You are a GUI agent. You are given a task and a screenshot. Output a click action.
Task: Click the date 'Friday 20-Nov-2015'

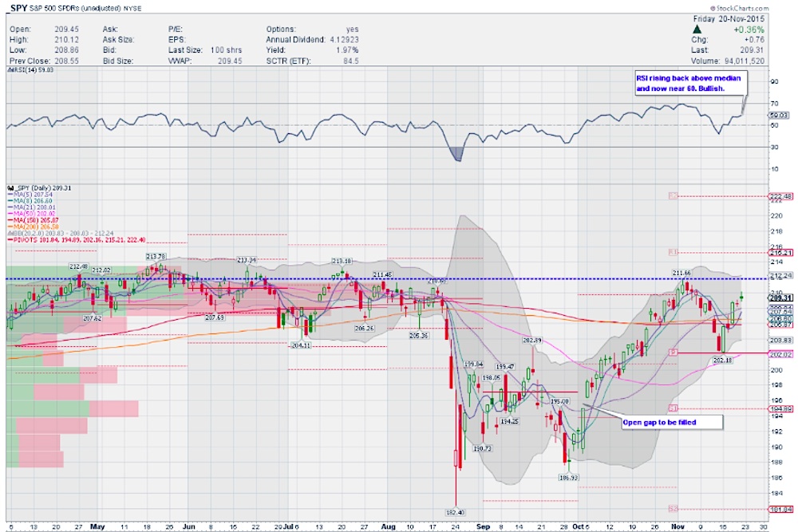(729, 19)
